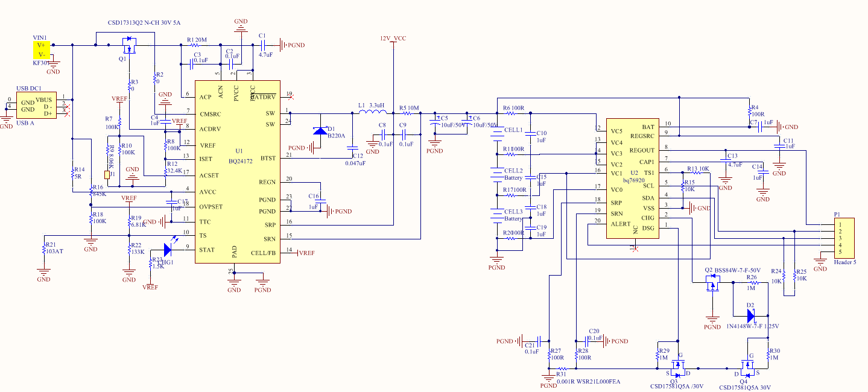This screenshot has height=392, width=868.
Task: Select the 6.81K value of R19
Action: coord(138,224)
